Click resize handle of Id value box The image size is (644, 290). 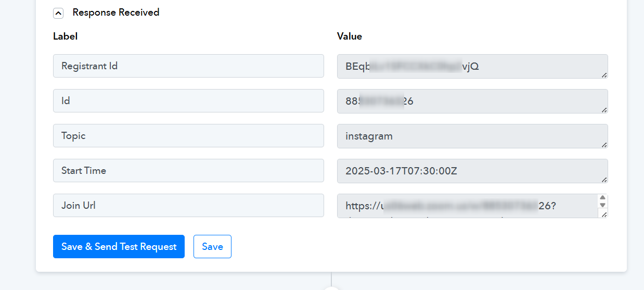pos(604,110)
